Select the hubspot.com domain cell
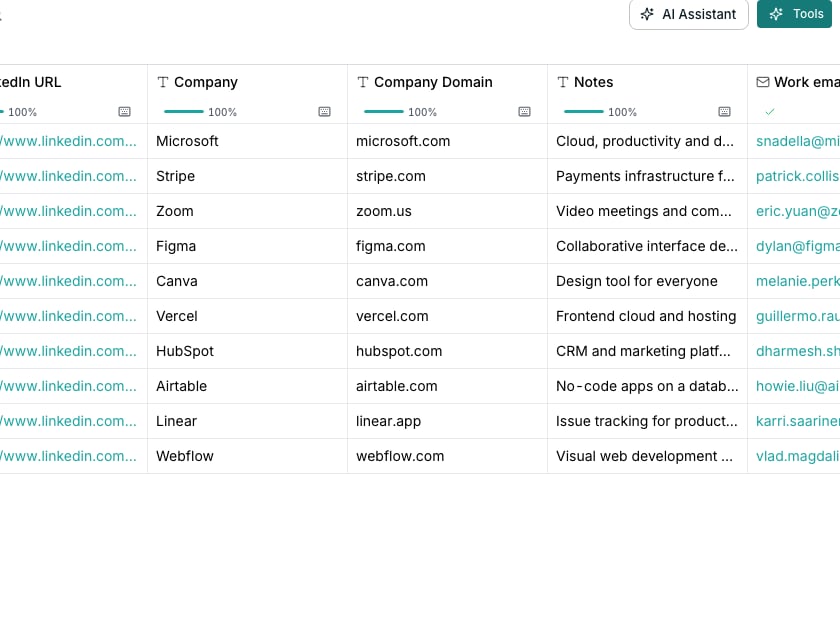Image resolution: width=840 pixels, height=620 pixels. coord(447,351)
